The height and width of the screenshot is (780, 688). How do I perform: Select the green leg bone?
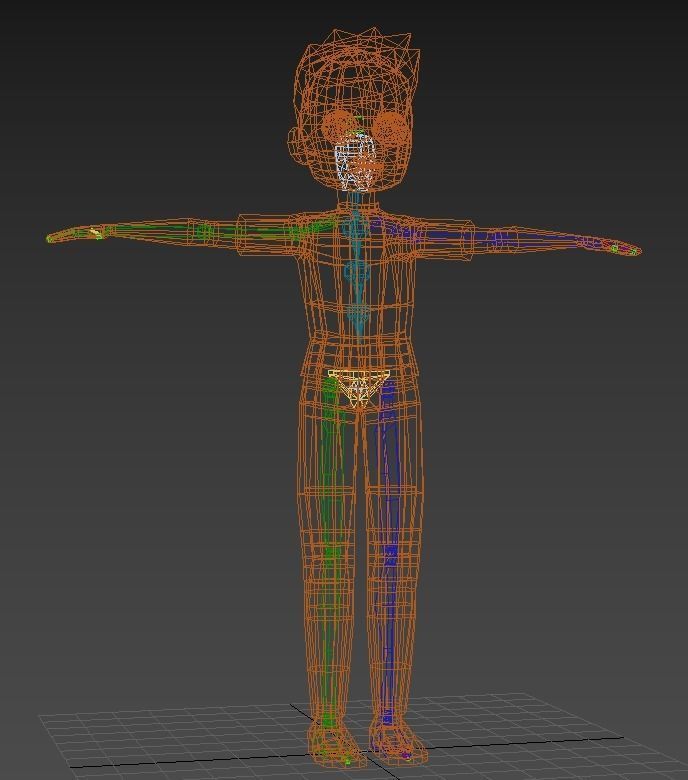[330, 550]
